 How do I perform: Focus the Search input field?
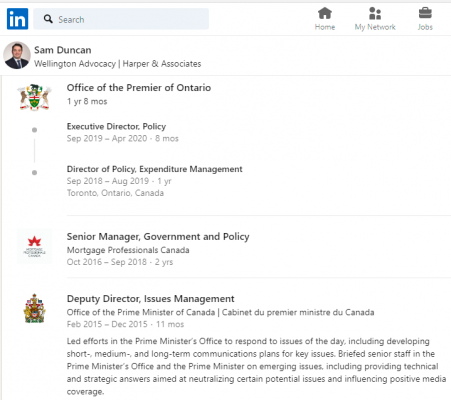pos(121,19)
